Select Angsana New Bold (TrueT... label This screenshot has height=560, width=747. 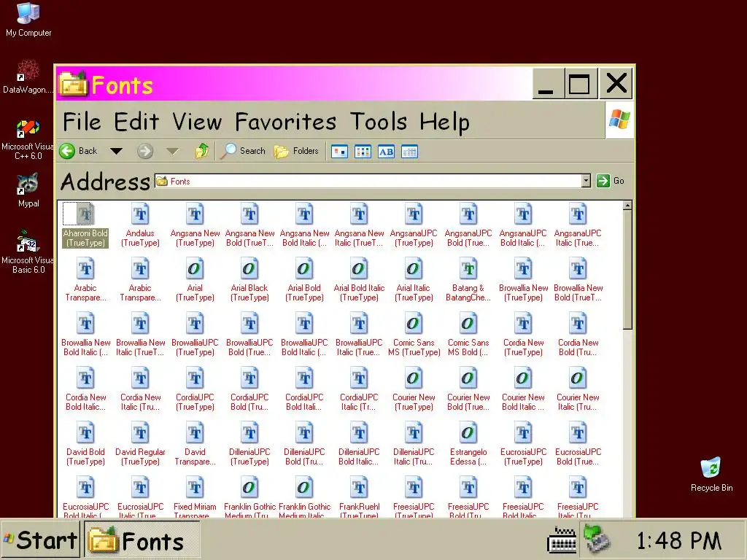[x=249, y=238]
